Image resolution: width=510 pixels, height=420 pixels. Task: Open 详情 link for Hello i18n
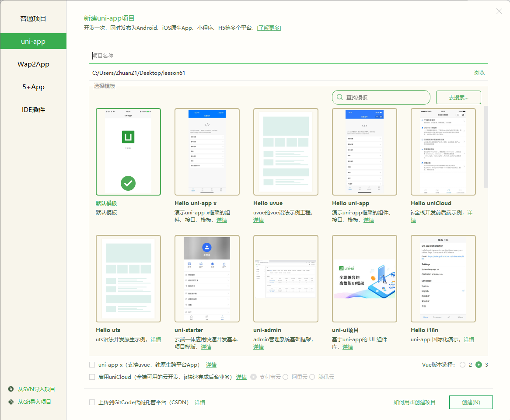469,339
